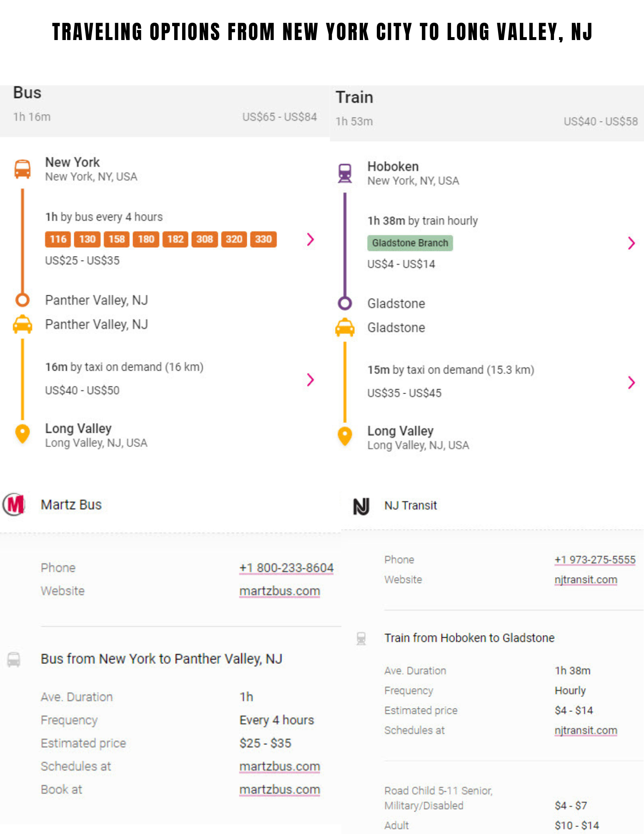Open the martzbus.com 'Schedules at' link

click(x=280, y=766)
